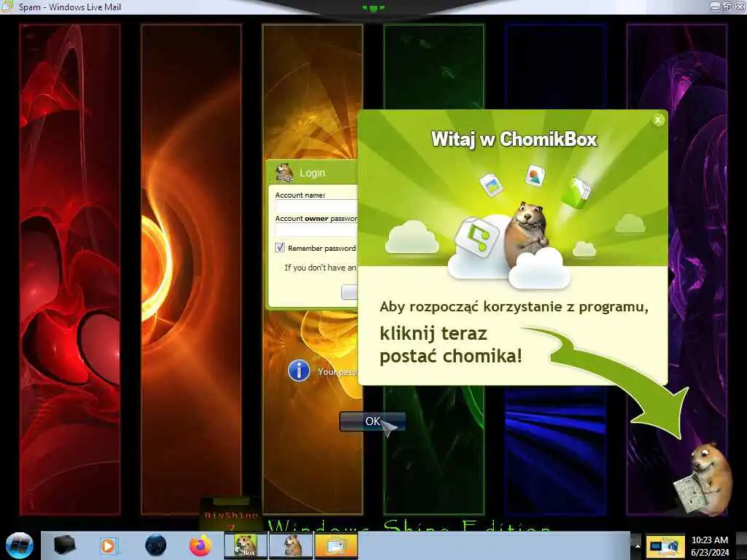The image size is (747, 560).
Task: Uncheck the Remember password checkbox
Action: coord(279,248)
